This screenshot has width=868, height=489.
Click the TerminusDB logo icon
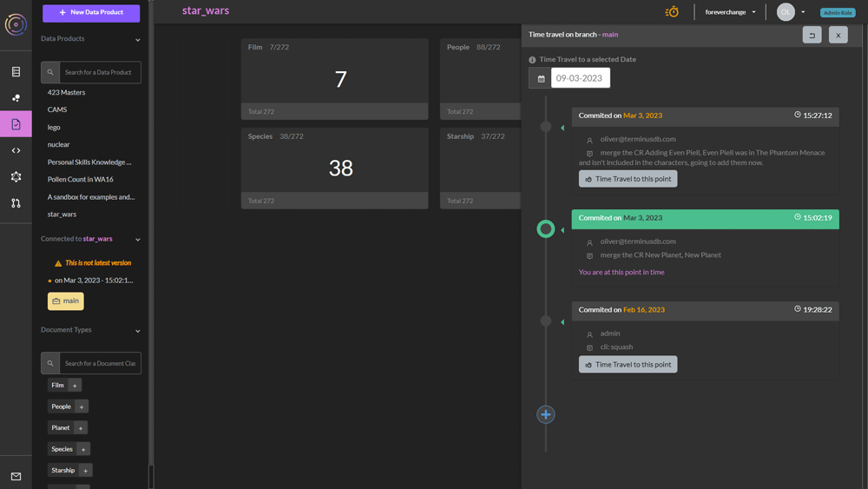(16, 25)
